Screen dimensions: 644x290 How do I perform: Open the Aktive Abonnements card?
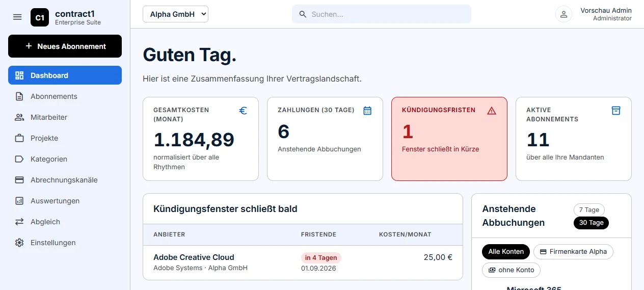tap(574, 139)
